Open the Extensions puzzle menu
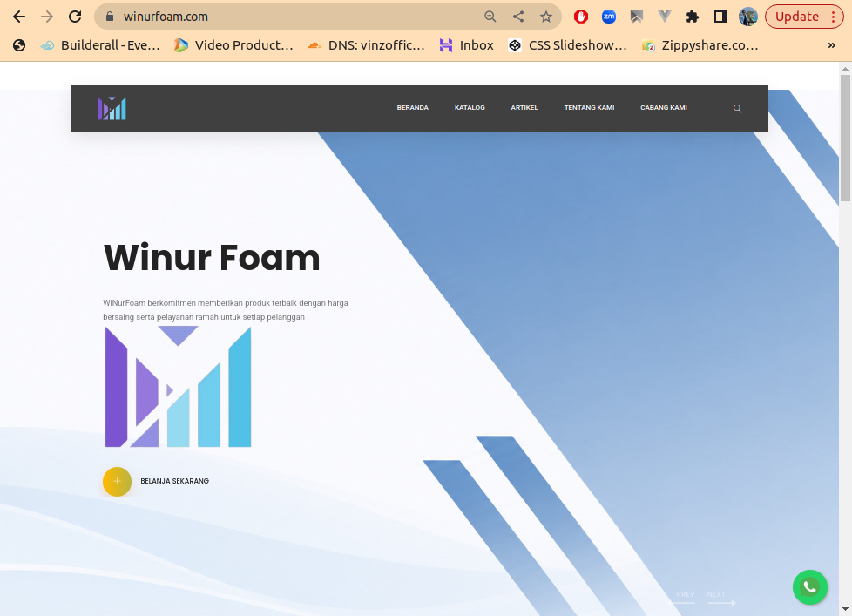The image size is (852, 616). (x=693, y=17)
